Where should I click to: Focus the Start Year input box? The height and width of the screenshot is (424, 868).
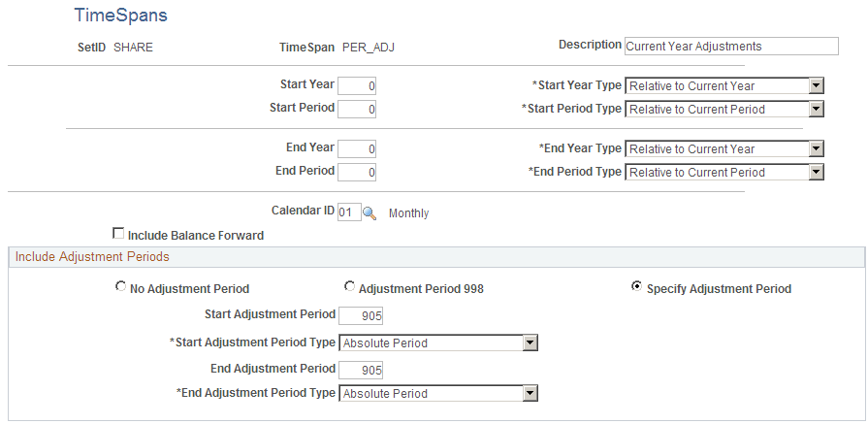pos(357,86)
